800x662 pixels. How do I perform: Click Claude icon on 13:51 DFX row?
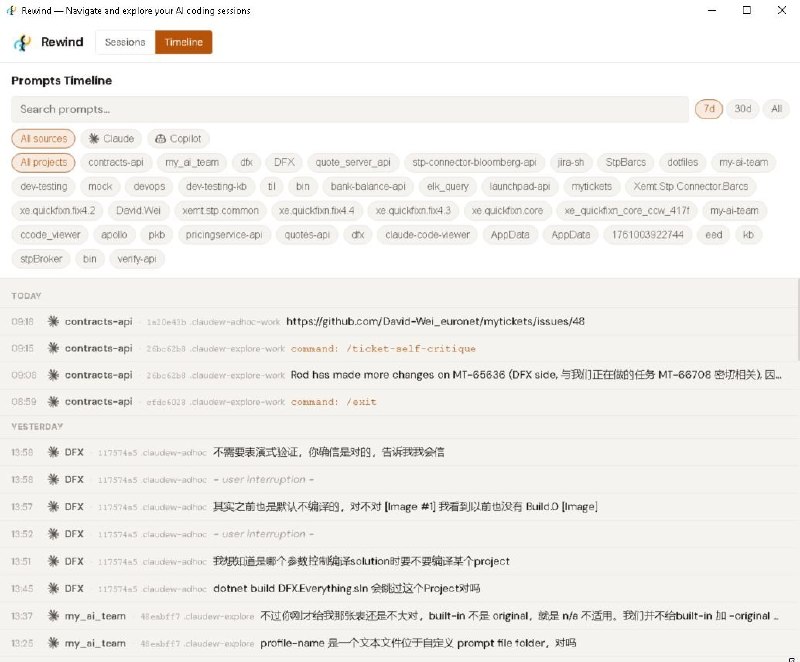coord(53,561)
